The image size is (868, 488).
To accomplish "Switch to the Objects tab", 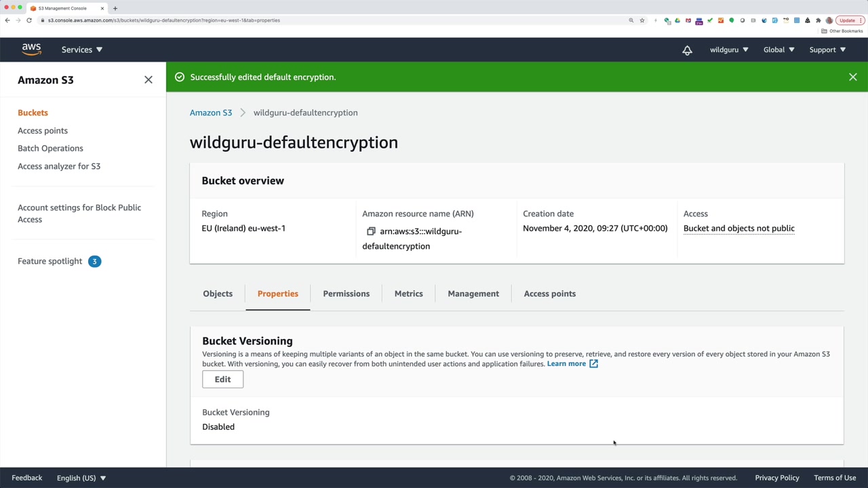I will tap(218, 293).
